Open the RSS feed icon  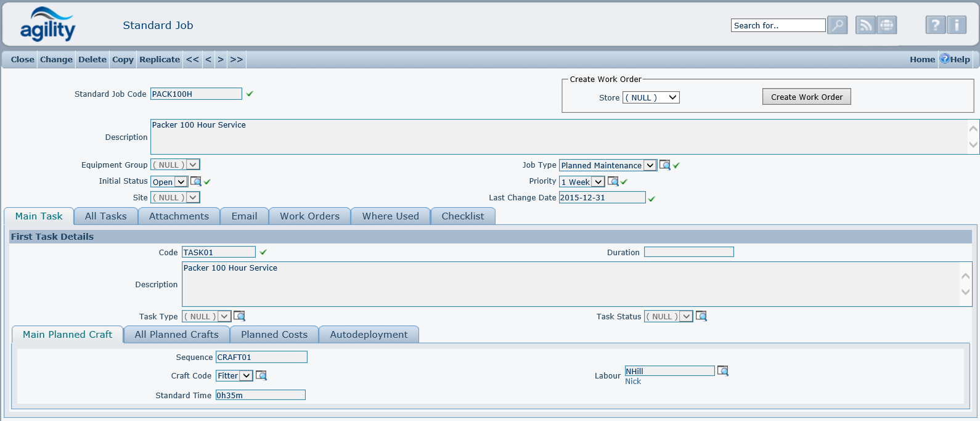(865, 25)
